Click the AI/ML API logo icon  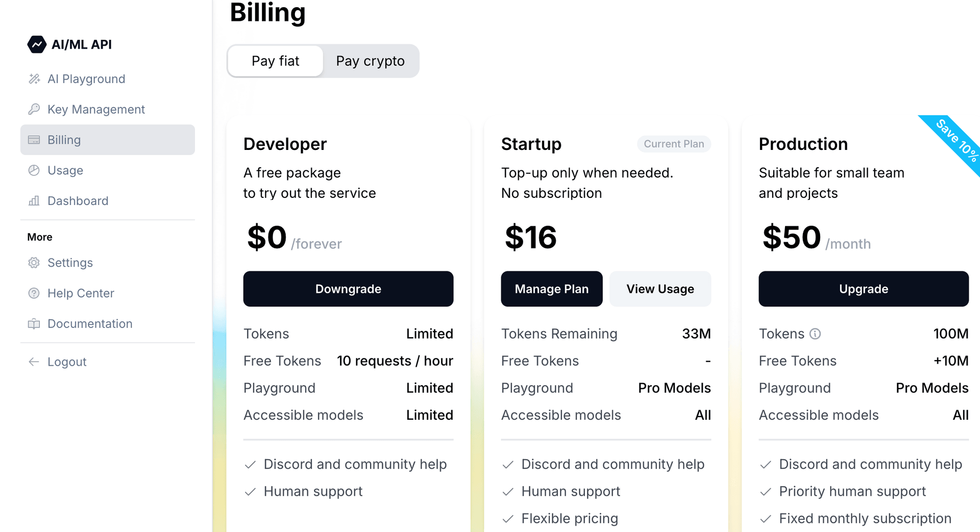point(37,44)
